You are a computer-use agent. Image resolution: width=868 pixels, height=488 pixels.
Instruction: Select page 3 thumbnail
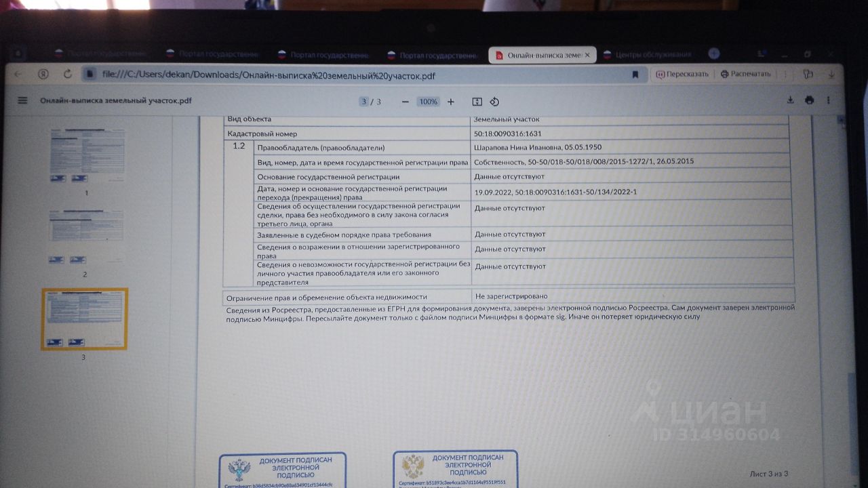tap(84, 319)
